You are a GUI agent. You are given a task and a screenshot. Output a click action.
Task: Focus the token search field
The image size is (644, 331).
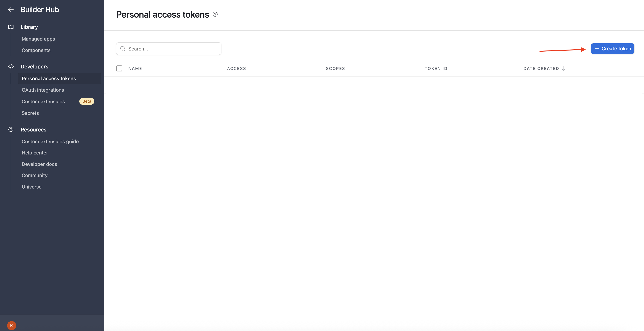tap(173, 49)
